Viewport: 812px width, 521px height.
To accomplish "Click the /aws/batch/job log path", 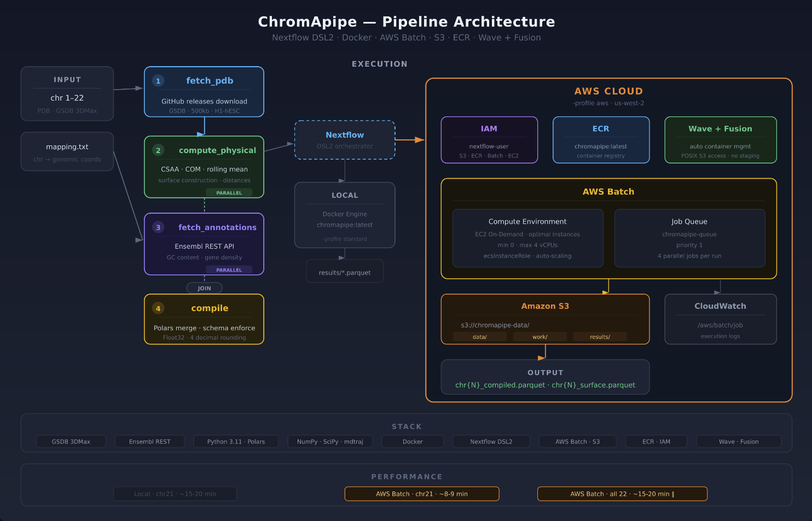I will click(x=720, y=325).
